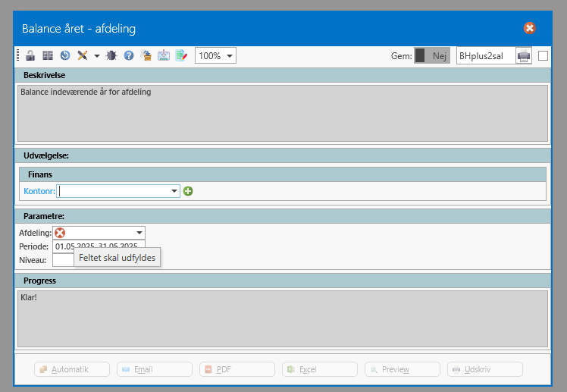Click the Beskrivelse description text area

283,113
